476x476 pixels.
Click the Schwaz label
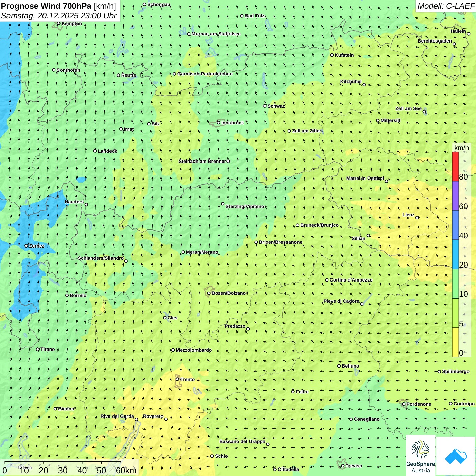[276, 106]
